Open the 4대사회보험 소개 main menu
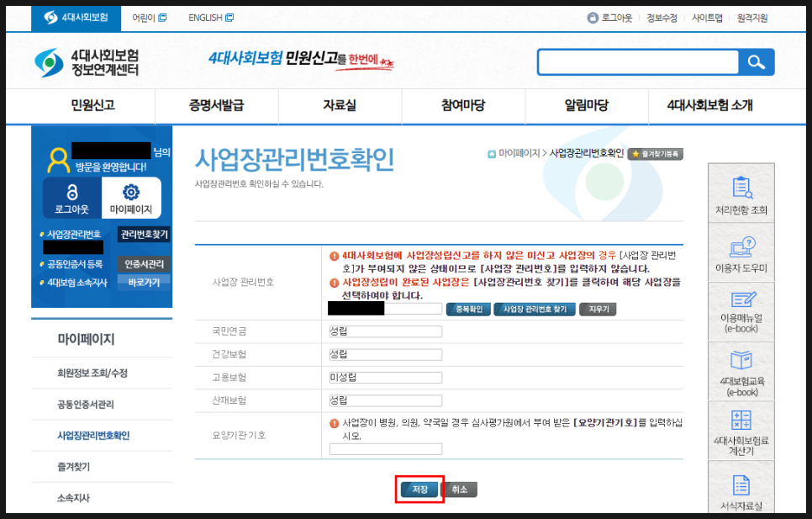Screen dimensions: 812x519 (x=710, y=106)
